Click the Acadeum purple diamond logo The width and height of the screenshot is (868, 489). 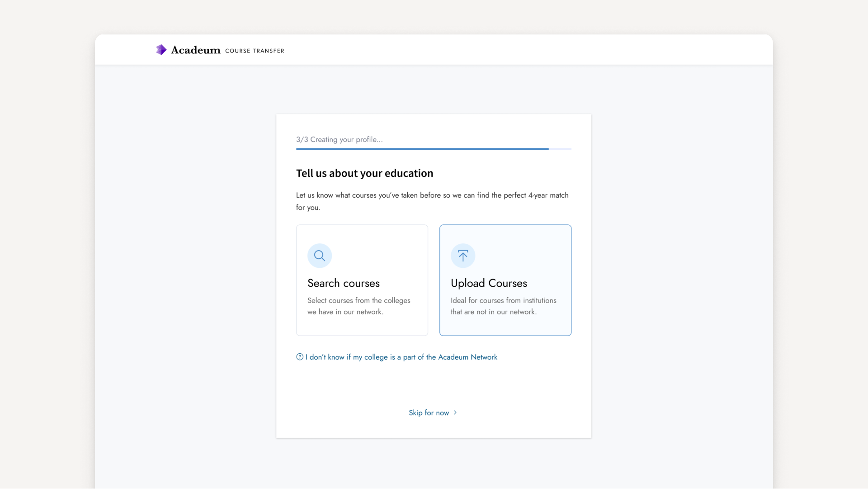161,50
